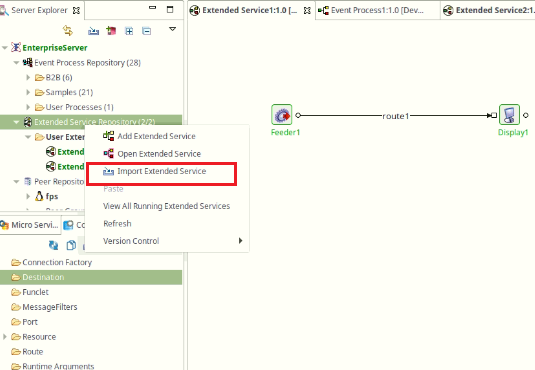Expand the Samples (21) folder
Image resolution: width=535 pixels, height=370 pixels.
tap(28, 92)
